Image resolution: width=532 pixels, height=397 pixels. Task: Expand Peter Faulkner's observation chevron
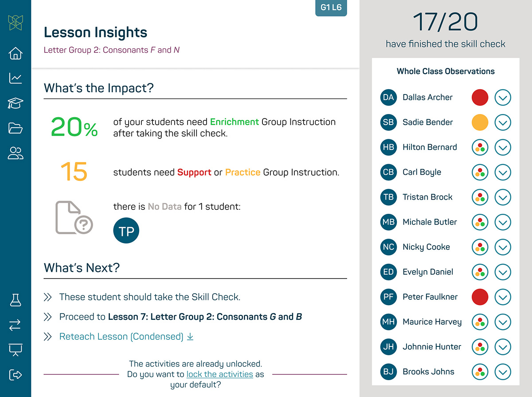tap(503, 297)
